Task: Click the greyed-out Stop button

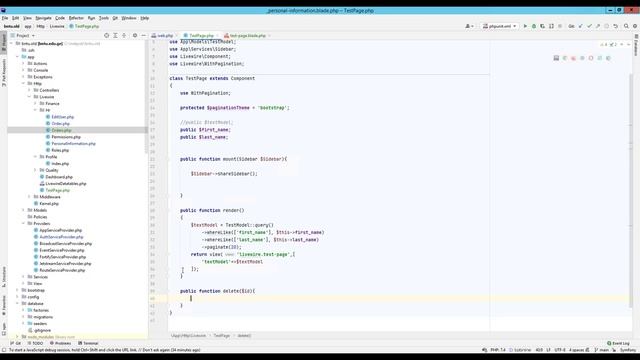Action: tap(560, 26)
